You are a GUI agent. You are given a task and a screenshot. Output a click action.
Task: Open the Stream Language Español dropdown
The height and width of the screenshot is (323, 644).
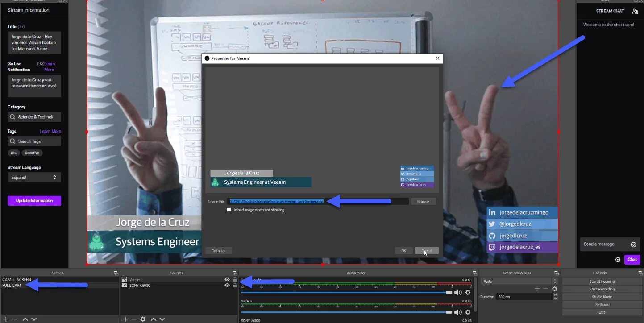click(34, 178)
